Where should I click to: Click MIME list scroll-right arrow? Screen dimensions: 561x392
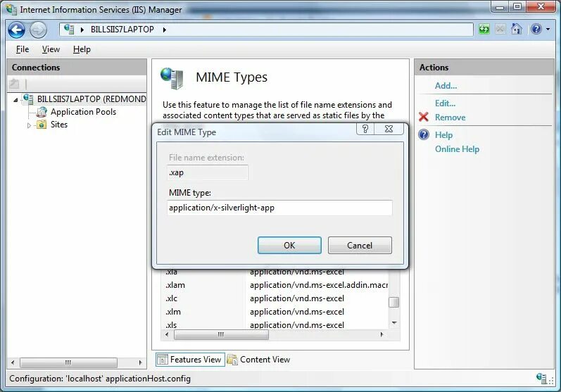click(382, 335)
